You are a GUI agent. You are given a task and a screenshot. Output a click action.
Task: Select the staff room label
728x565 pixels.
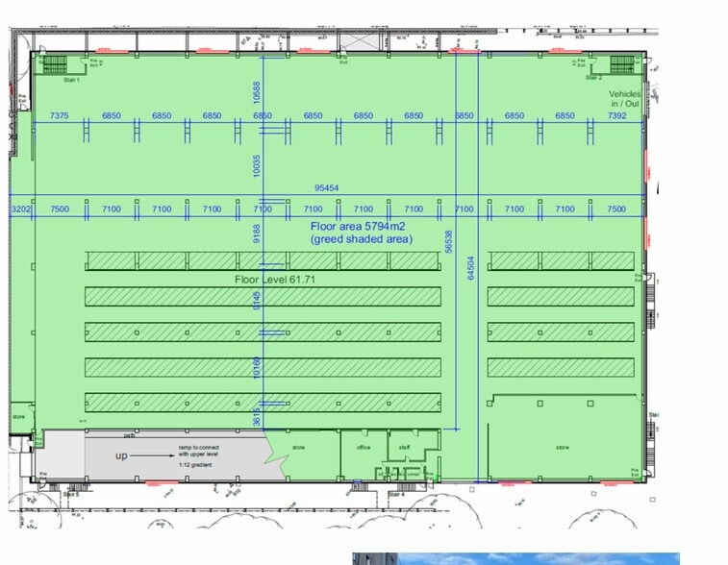click(x=404, y=447)
